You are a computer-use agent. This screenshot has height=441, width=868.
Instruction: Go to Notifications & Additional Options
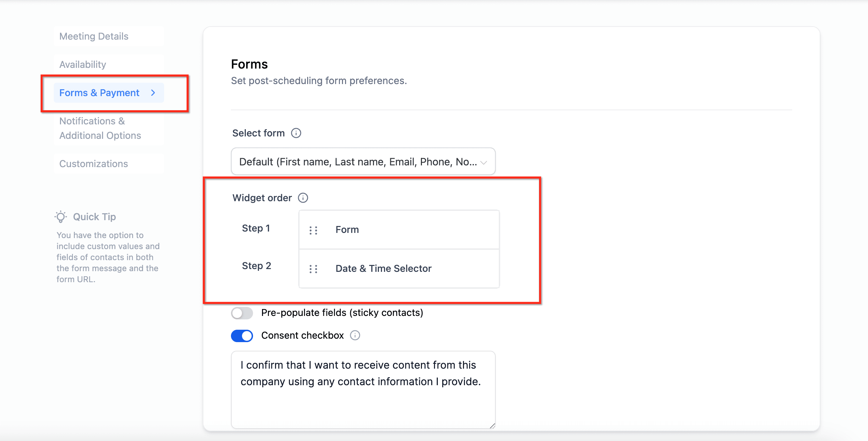(100, 128)
